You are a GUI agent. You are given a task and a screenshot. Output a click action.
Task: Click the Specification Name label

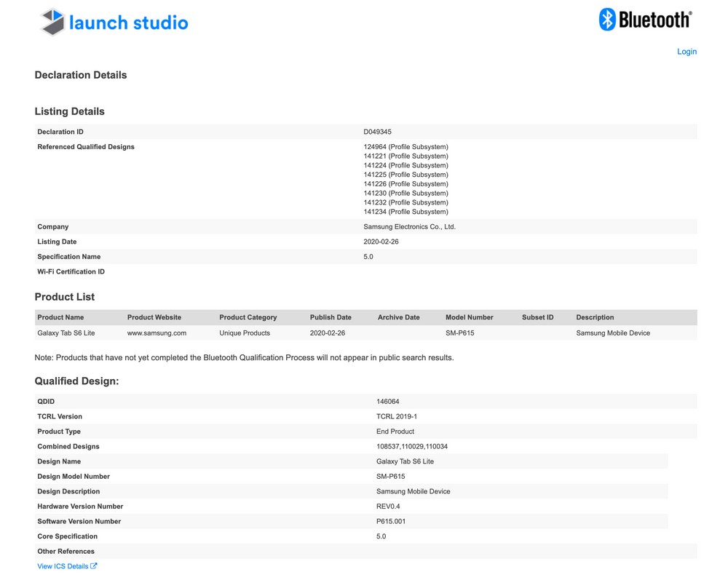pyautogui.click(x=69, y=257)
